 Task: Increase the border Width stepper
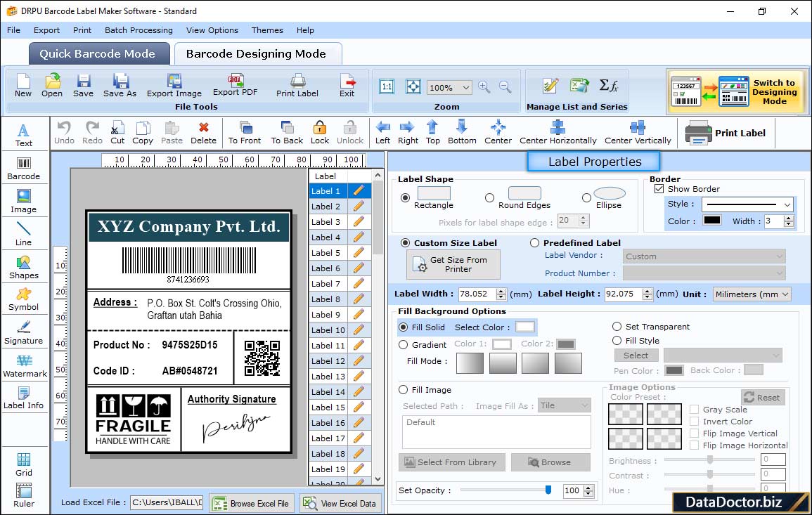click(789, 218)
